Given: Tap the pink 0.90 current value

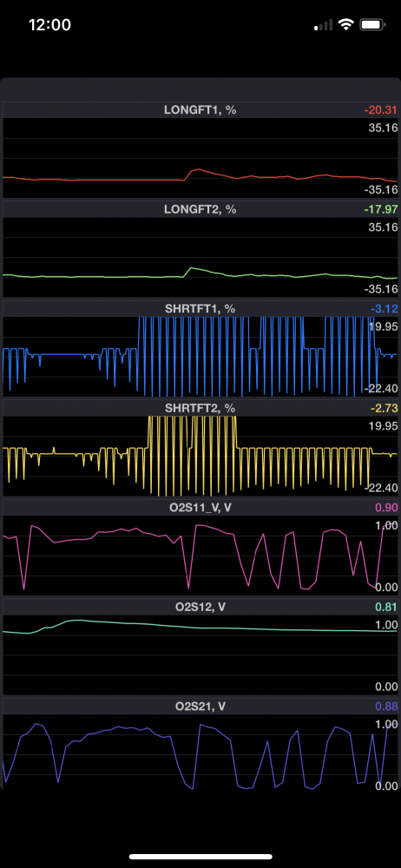Looking at the screenshot, I should point(386,508).
